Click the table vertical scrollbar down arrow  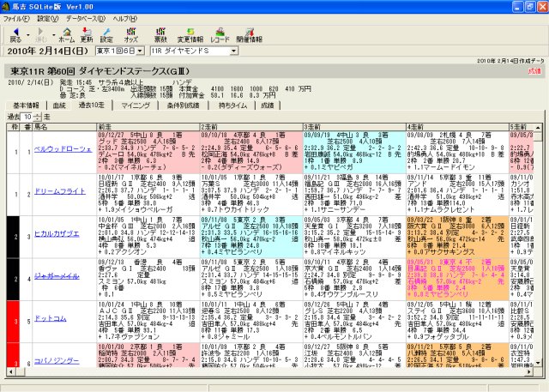pyautogui.click(x=538, y=364)
